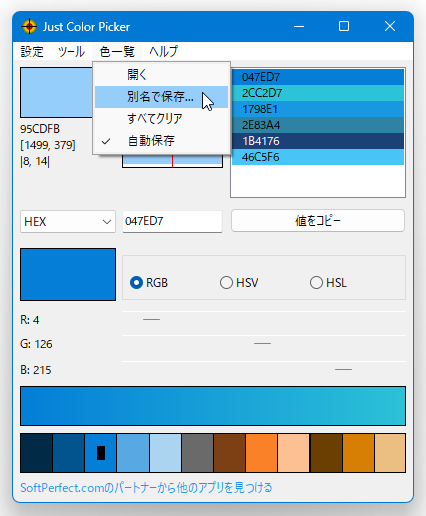This screenshot has width=426, height=516.
Task: Close the Just Color Picker window
Action: point(390,26)
